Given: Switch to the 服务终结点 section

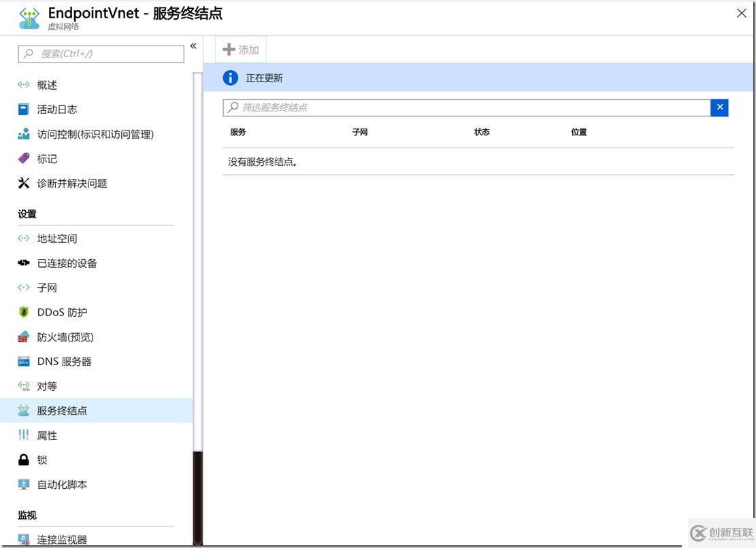Looking at the screenshot, I should [63, 410].
